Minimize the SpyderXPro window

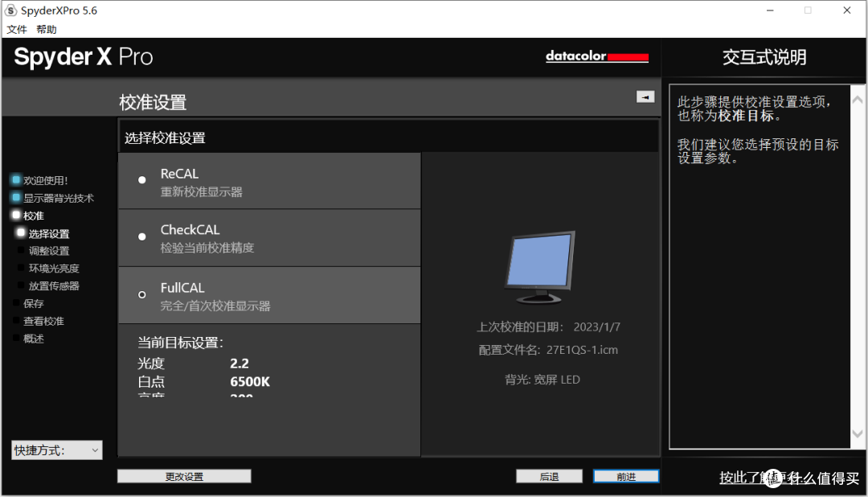coord(769,10)
